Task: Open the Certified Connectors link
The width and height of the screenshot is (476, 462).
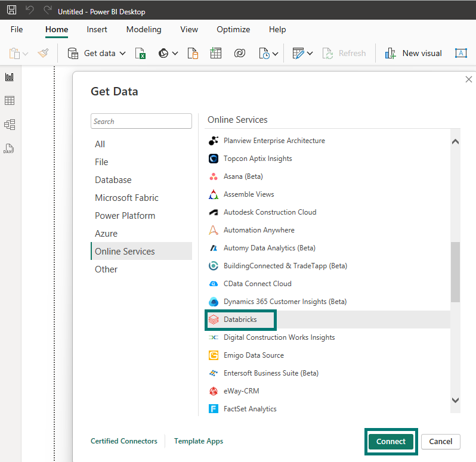Action: (x=124, y=441)
